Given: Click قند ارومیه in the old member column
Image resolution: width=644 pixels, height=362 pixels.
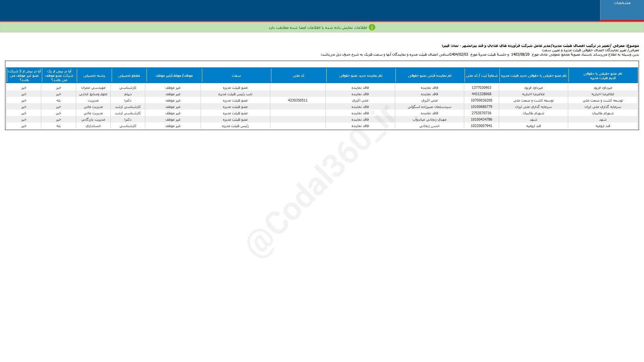Looking at the screenshot, I should coord(602,126).
